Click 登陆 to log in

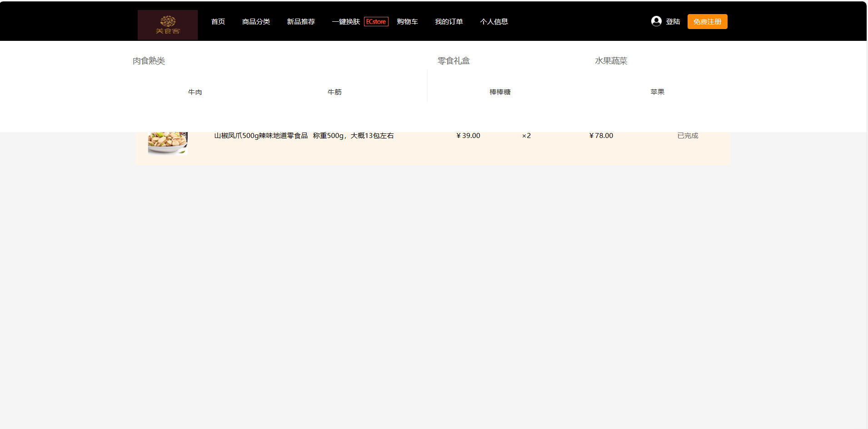[x=673, y=21]
